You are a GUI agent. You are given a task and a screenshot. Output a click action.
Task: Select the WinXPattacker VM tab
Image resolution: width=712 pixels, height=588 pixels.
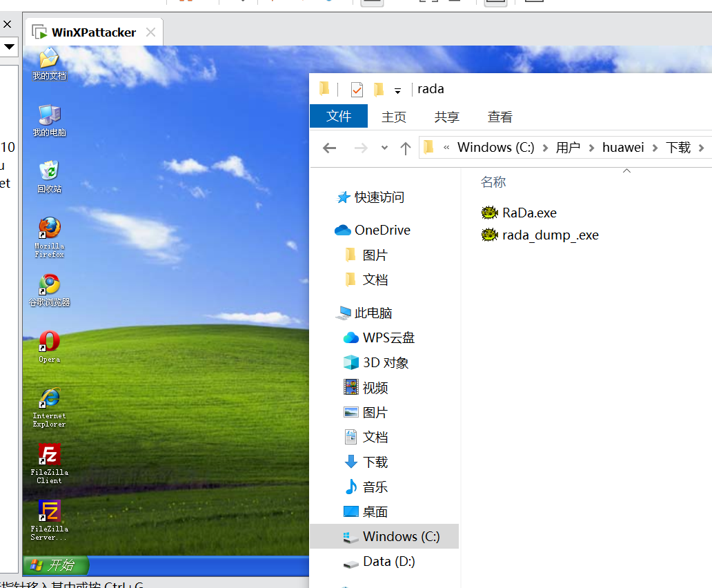tap(94, 32)
